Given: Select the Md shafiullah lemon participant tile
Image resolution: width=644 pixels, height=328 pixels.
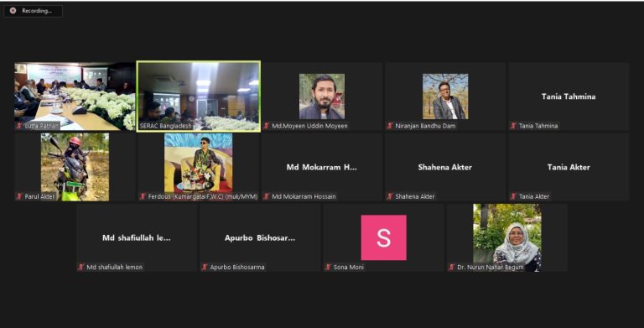Looking at the screenshot, I should click(137, 237).
